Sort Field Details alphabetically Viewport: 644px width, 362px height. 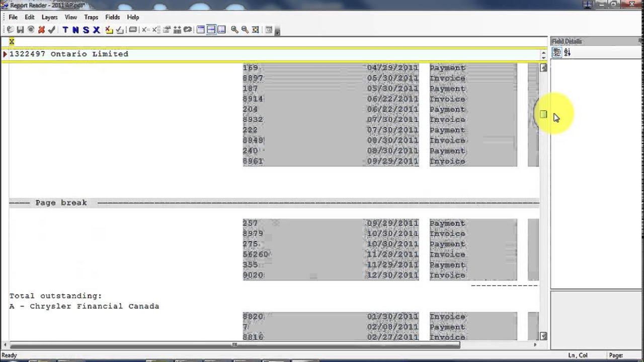567,52
